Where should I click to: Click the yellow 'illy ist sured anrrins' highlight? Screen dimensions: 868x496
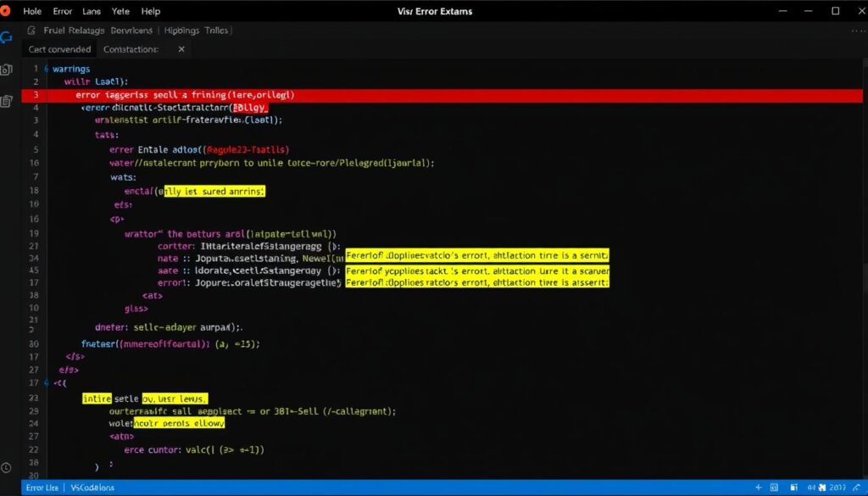(x=214, y=192)
